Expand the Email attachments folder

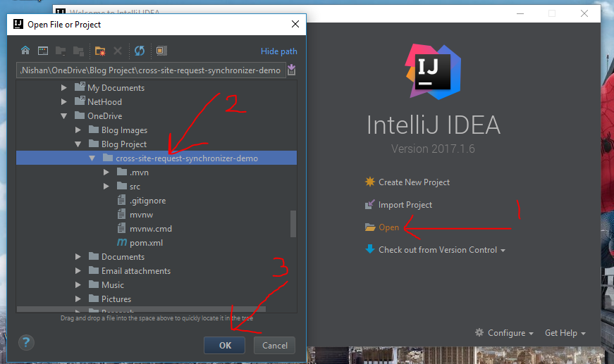pos(78,270)
